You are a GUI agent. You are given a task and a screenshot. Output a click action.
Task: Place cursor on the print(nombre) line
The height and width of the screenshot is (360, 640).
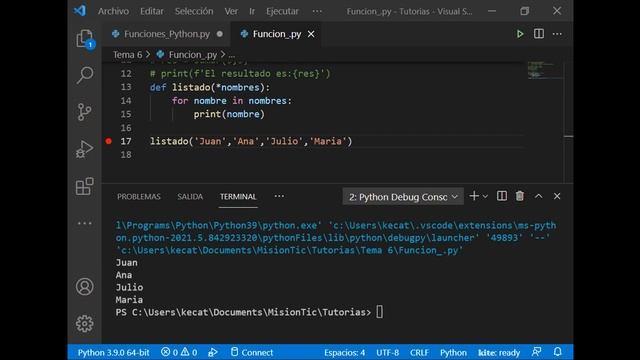[x=229, y=114]
